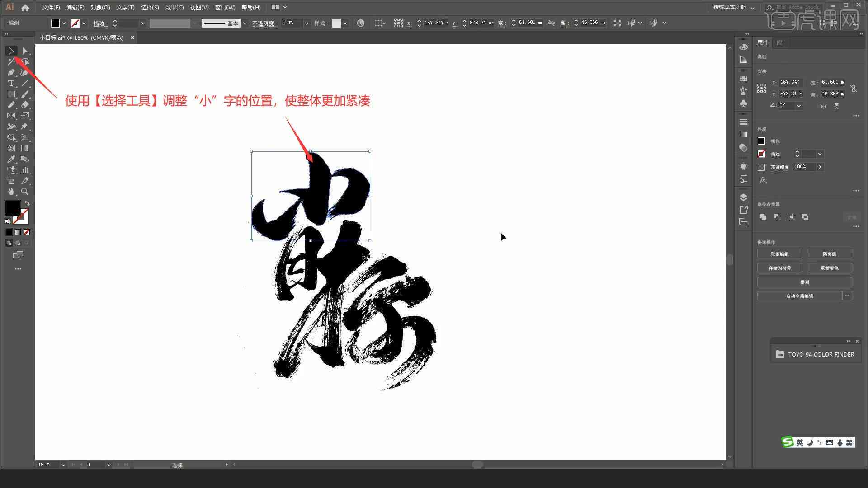Click the 重新着色 recolor button
This screenshot has width=868, height=488.
click(830, 268)
